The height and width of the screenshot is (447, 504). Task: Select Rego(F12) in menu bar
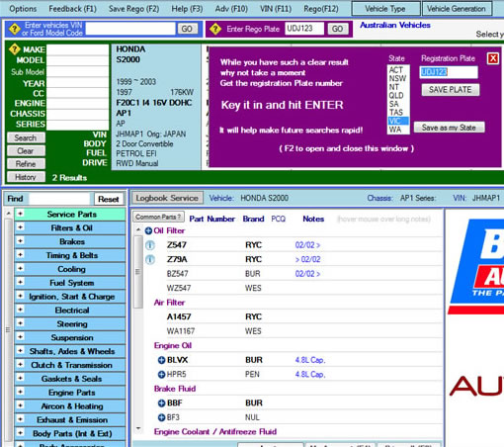(x=321, y=9)
